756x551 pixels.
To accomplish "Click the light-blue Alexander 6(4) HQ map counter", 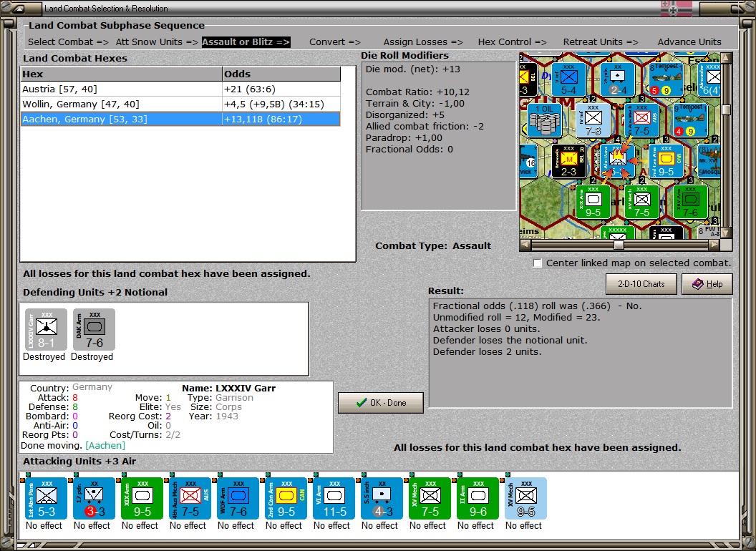I will [x=710, y=79].
